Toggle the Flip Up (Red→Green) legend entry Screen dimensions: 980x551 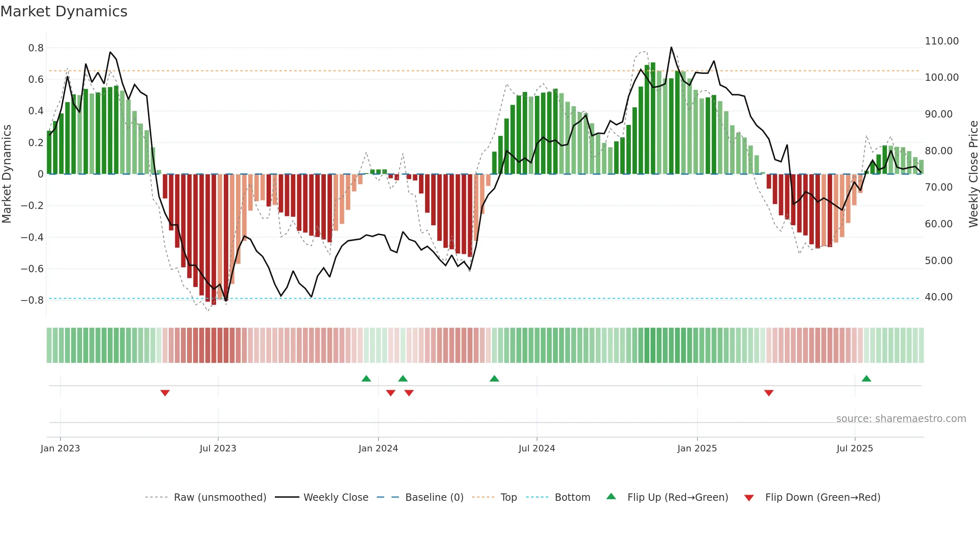pos(667,497)
